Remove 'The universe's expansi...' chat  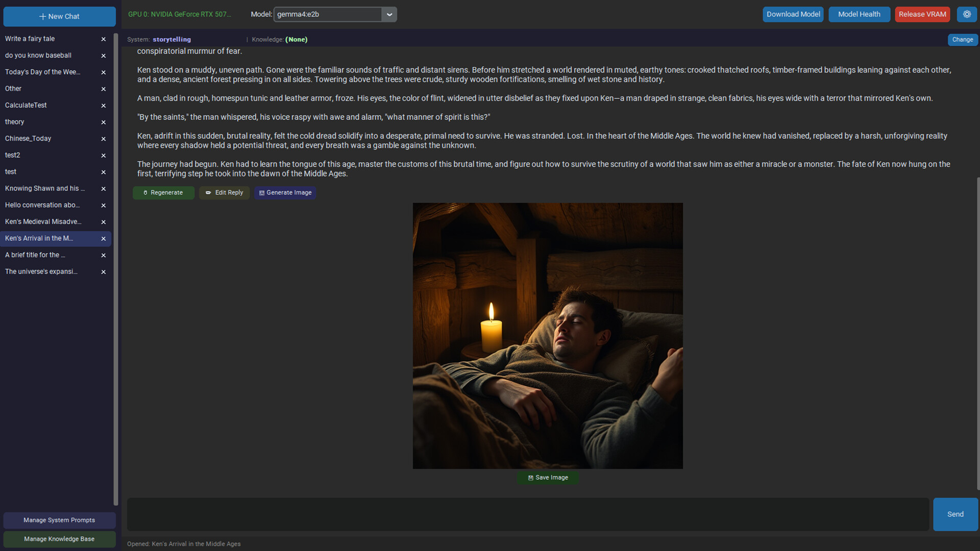(x=104, y=272)
